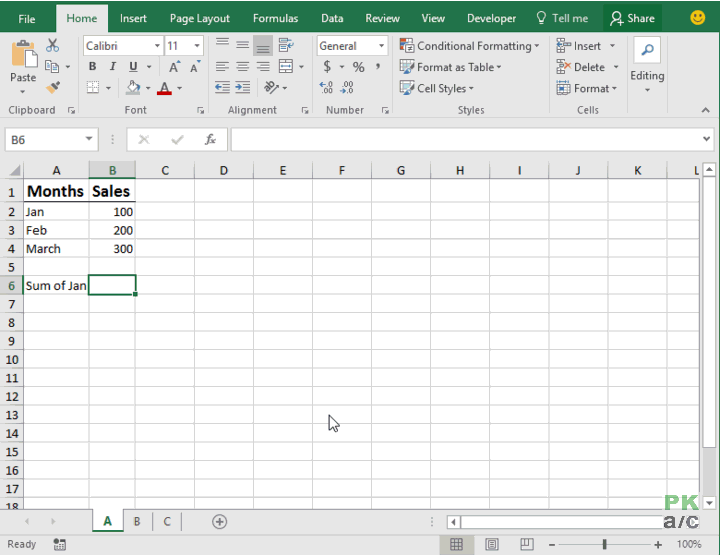This screenshot has width=720, height=555.
Task: Expand the formula bar
Action: (706, 139)
